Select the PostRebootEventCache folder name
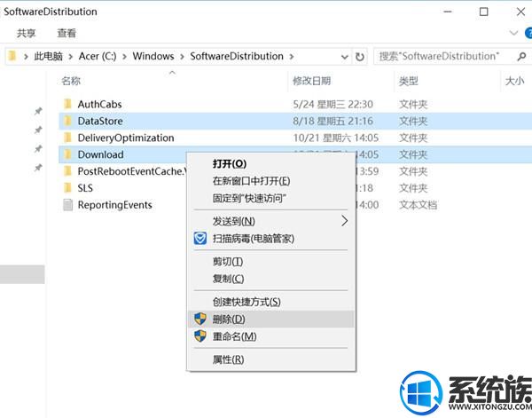The image size is (532, 418). 132,171
